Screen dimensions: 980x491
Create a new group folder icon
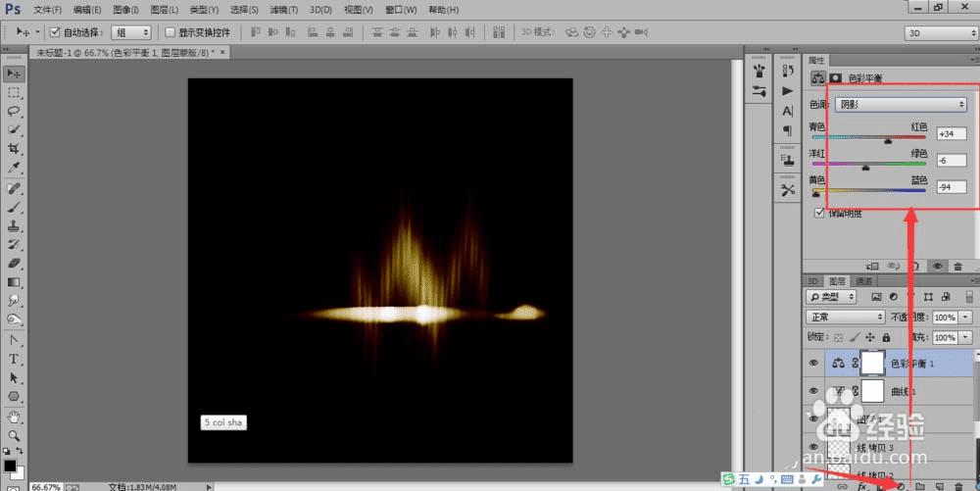[x=920, y=486]
